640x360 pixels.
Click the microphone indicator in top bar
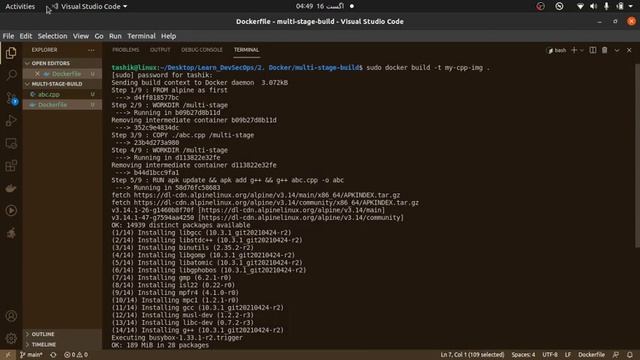pyautogui.click(x=607, y=7)
